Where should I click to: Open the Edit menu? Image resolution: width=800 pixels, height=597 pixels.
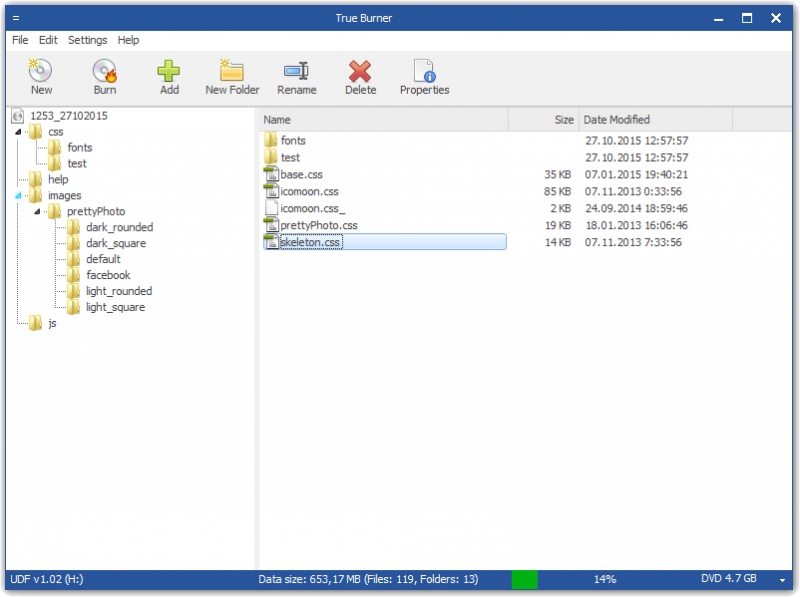pyautogui.click(x=48, y=40)
